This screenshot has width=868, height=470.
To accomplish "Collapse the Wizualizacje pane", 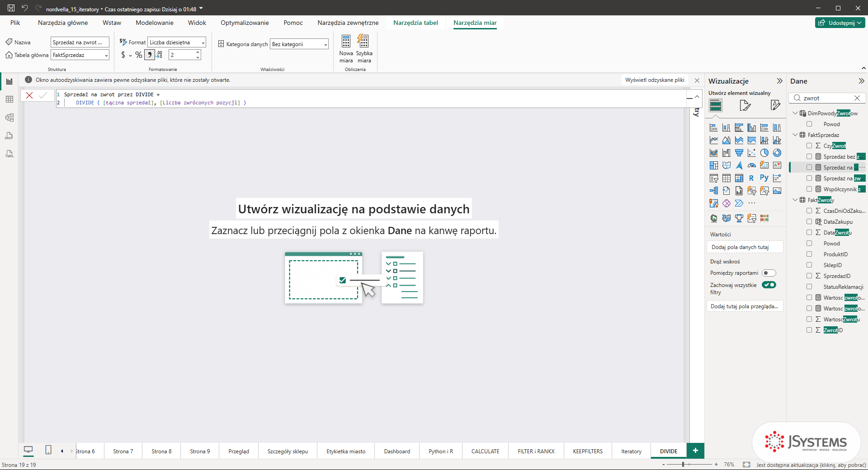I will tap(779, 81).
